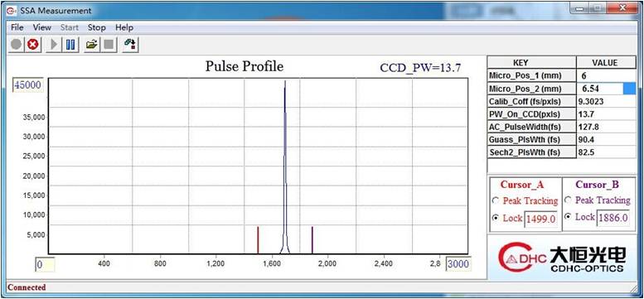
Task: Click the export data toolbar icon
Action: pyautogui.click(x=131, y=44)
